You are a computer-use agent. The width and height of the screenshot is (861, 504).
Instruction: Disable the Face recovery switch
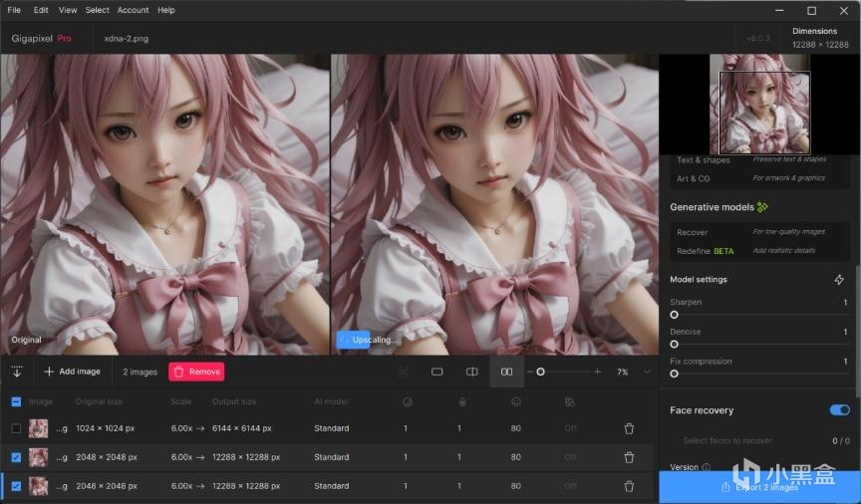[x=839, y=410]
